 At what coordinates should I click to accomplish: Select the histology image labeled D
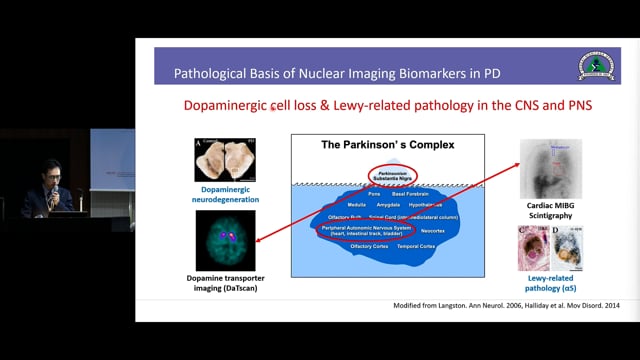click(x=567, y=248)
